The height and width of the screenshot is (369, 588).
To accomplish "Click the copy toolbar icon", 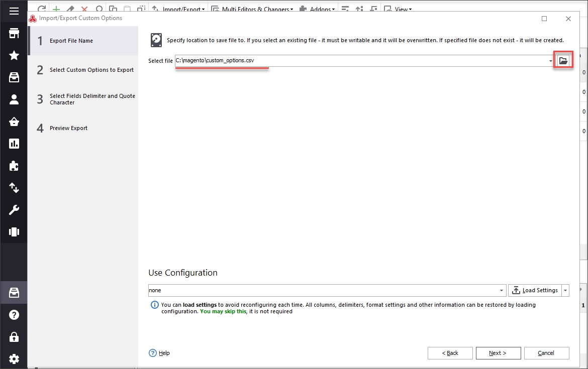I will (113, 9).
